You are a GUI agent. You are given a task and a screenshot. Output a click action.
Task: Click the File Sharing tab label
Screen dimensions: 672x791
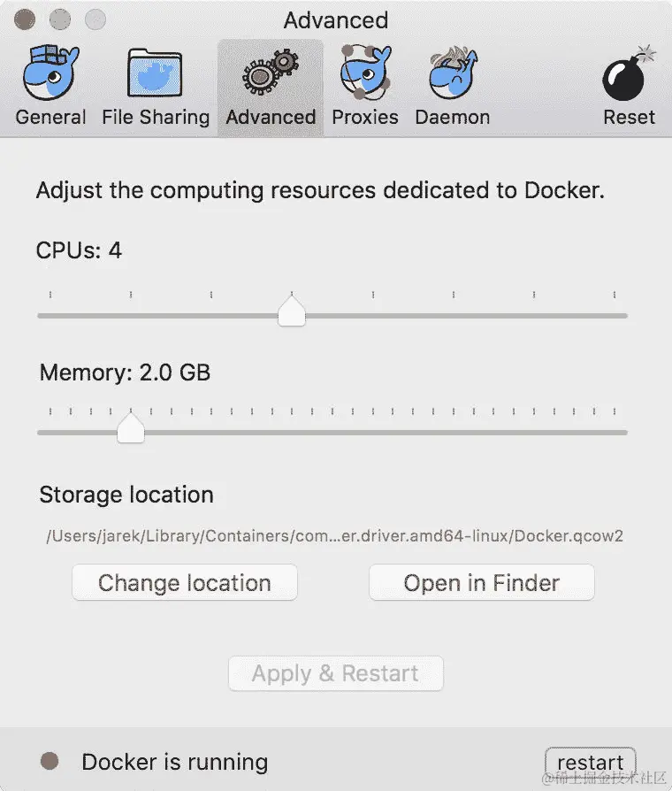point(155,117)
